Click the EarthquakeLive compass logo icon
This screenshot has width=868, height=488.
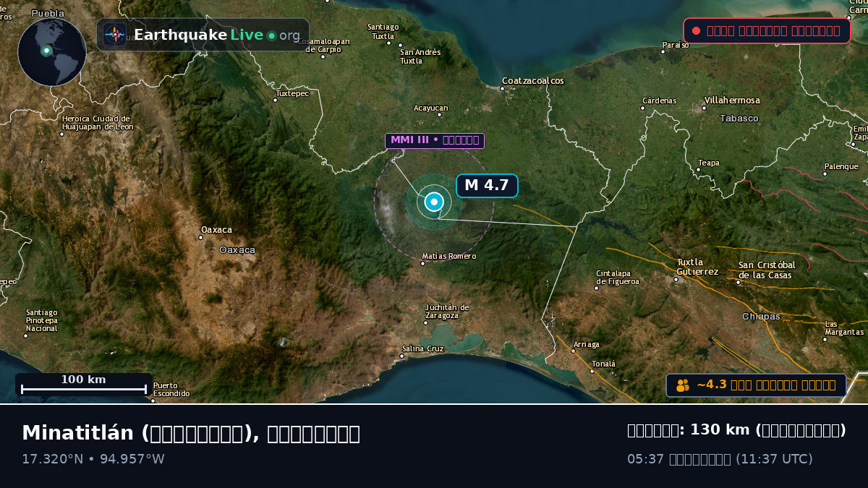pos(115,35)
